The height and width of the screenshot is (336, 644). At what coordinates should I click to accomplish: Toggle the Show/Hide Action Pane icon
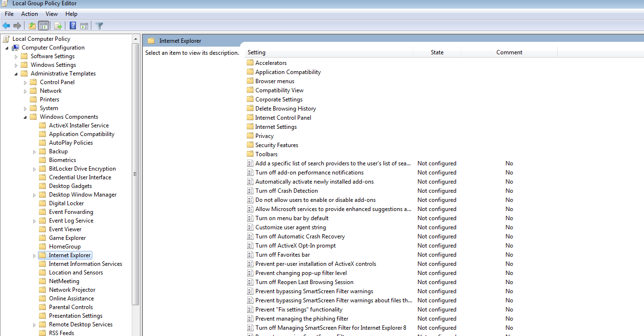point(84,26)
